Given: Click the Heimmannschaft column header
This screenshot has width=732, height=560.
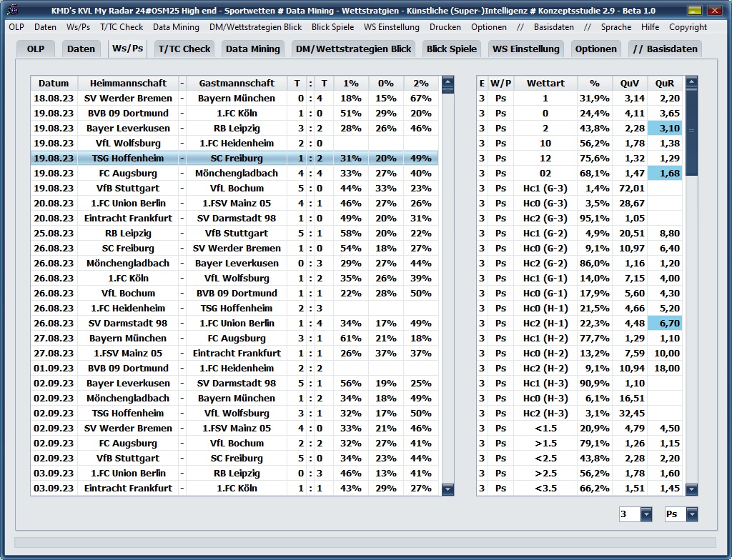Looking at the screenshot, I should point(128,84).
